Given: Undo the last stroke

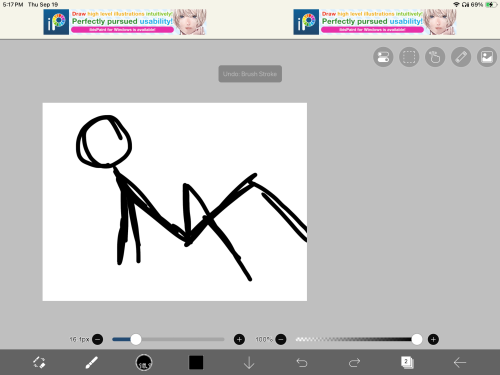Looking at the screenshot, I should pyautogui.click(x=302, y=362).
